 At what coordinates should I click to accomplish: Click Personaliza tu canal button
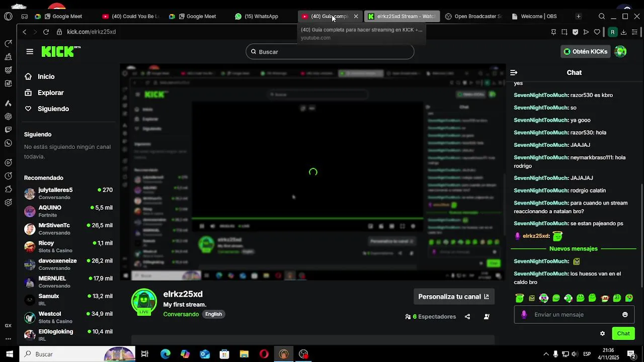[454, 297]
